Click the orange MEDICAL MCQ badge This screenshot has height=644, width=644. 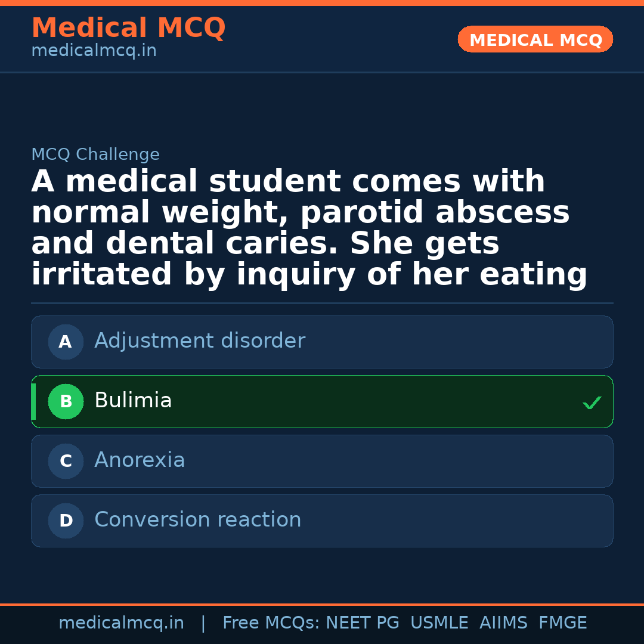(x=535, y=40)
